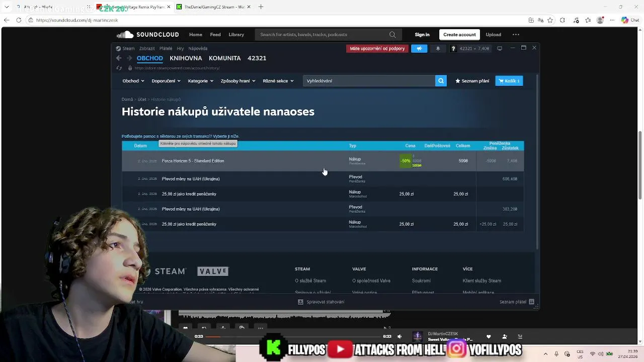Image resolution: width=644 pixels, height=362 pixels.
Task: Open Steam notifications bell
Action: click(x=438, y=48)
